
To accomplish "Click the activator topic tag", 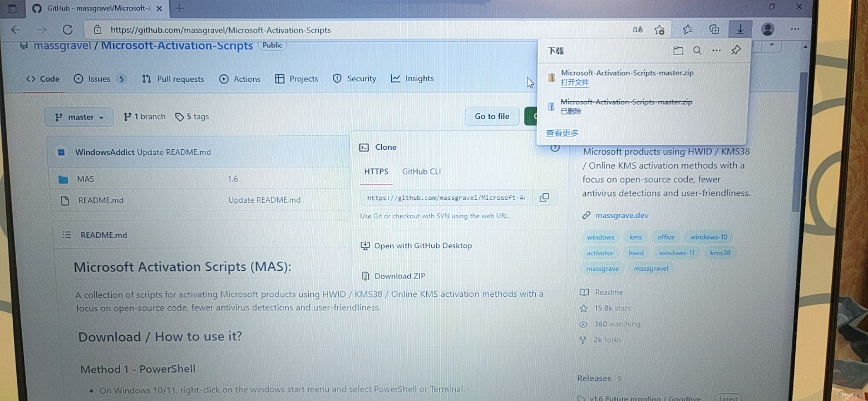I will (x=600, y=253).
